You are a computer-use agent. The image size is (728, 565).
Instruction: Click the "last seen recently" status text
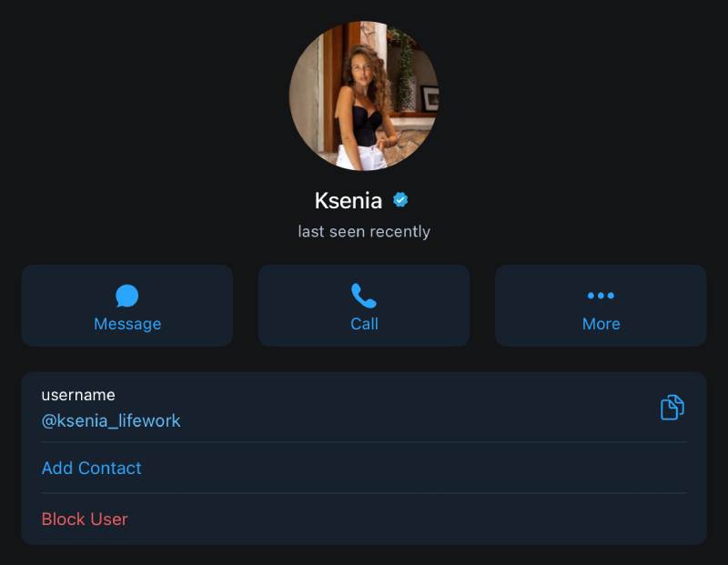364,232
